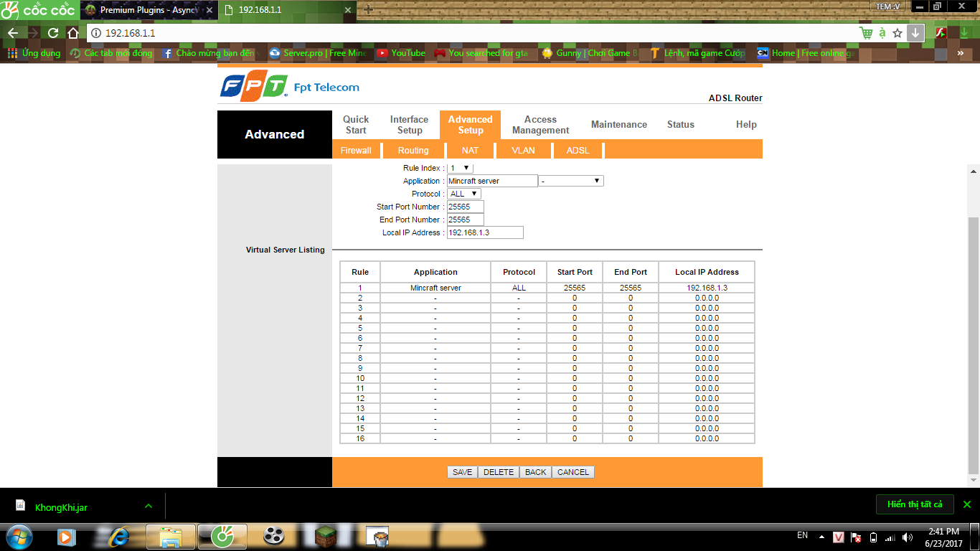
Task: Close the Premium Plugins tab
Action: pos(209,10)
